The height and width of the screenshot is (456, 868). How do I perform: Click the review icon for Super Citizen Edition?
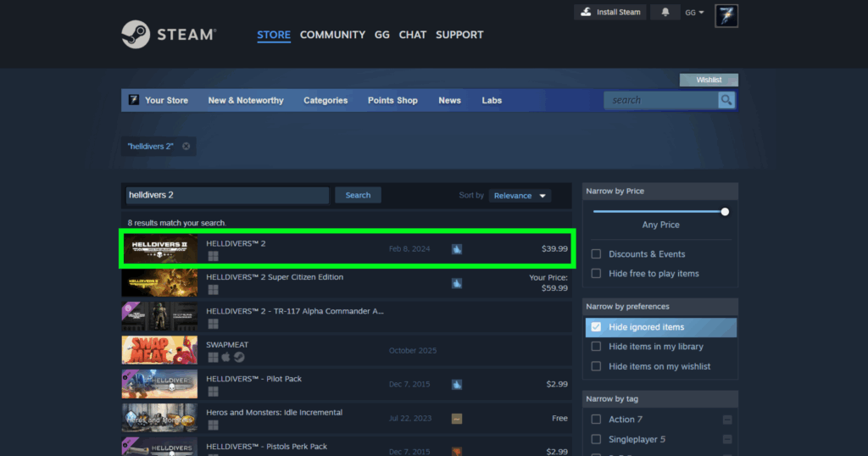click(x=457, y=283)
